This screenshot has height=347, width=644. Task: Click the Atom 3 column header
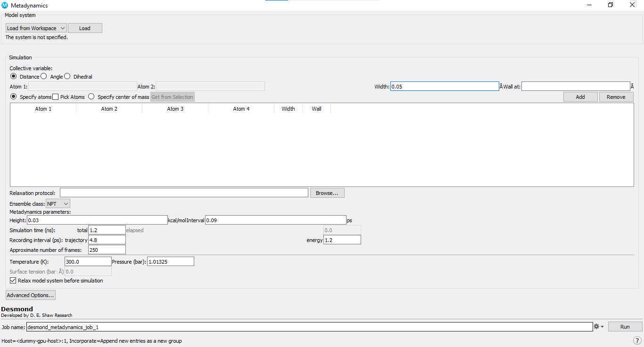tap(175, 109)
